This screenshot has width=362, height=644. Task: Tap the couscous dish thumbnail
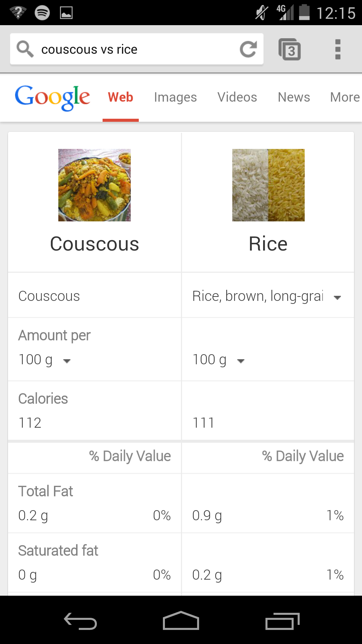click(95, 185)
